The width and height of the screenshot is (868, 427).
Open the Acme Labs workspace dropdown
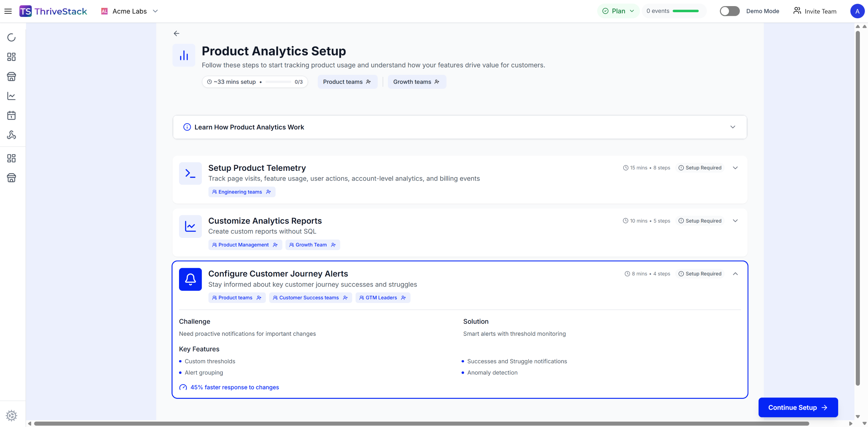[x=130, y=11]
